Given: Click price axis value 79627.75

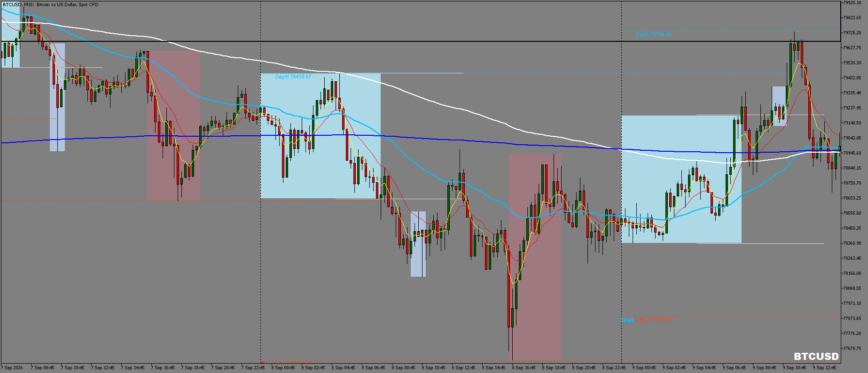Looking at the screenshot, I should (852, 48).
